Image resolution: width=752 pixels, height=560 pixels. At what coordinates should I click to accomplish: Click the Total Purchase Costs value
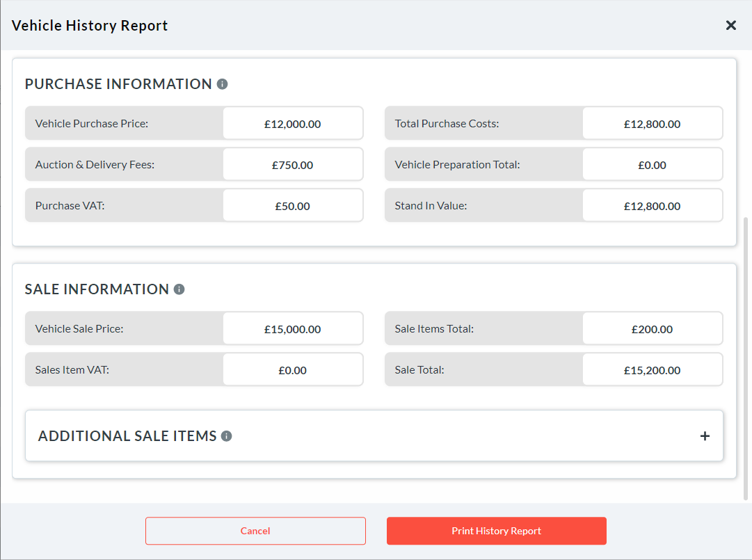click(x=652, y=124)
